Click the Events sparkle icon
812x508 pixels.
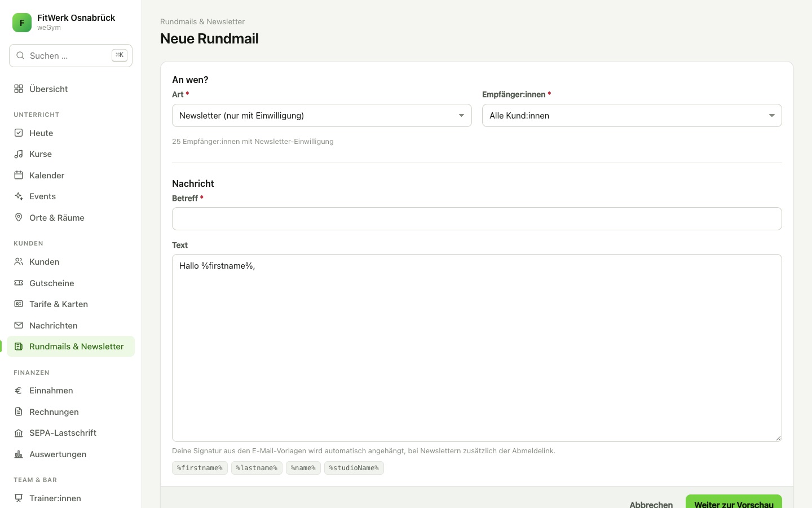pos(19,196)
